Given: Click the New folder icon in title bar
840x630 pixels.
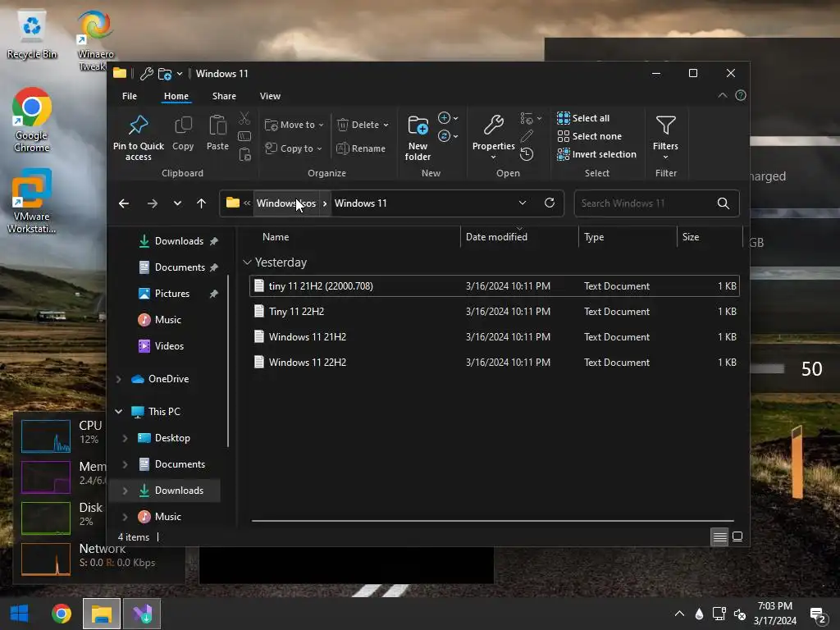Looking at the screenshot, I should point(164,73).
